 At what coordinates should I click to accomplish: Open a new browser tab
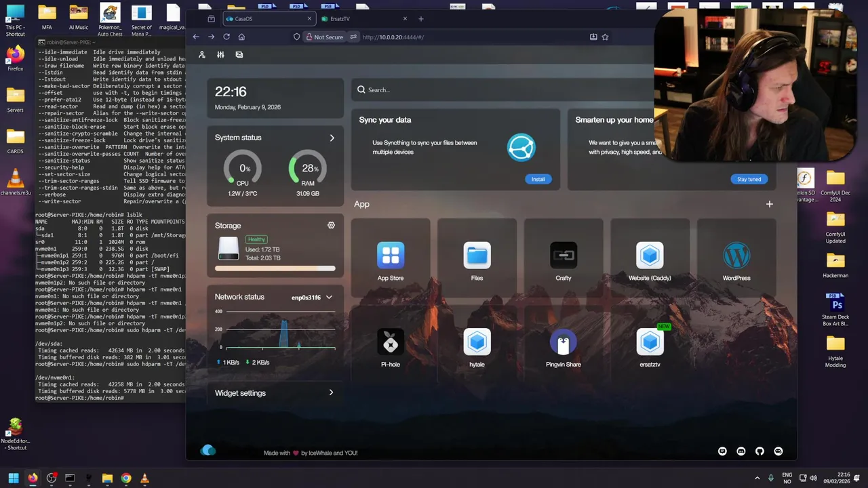pos(420,19)
